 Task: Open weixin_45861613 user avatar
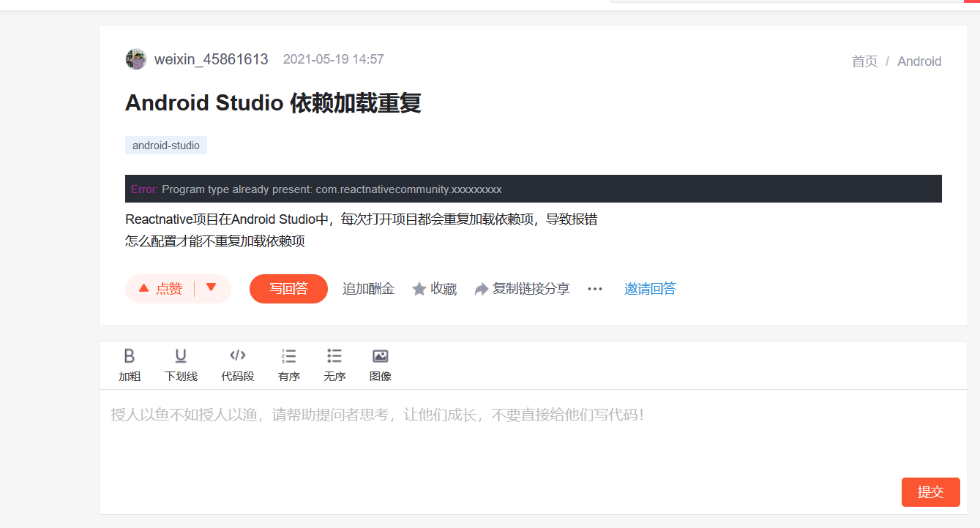(x=136, y=59)
